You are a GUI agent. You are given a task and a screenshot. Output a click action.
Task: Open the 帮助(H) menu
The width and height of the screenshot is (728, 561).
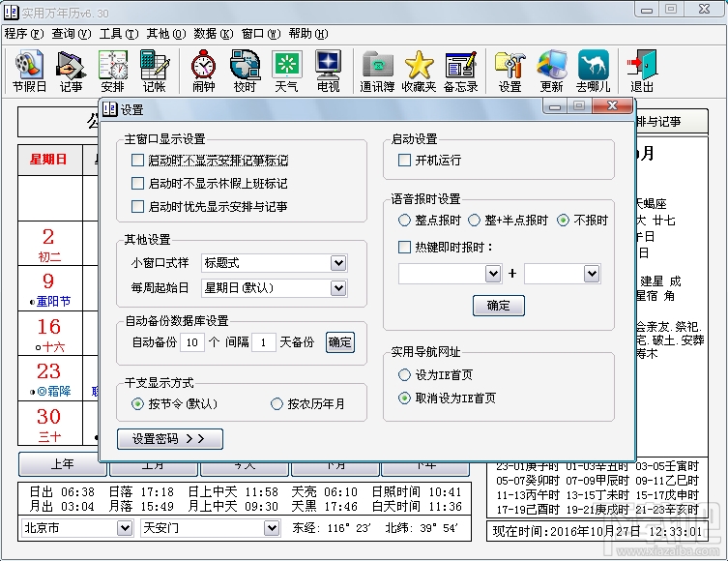pos(308,34)
